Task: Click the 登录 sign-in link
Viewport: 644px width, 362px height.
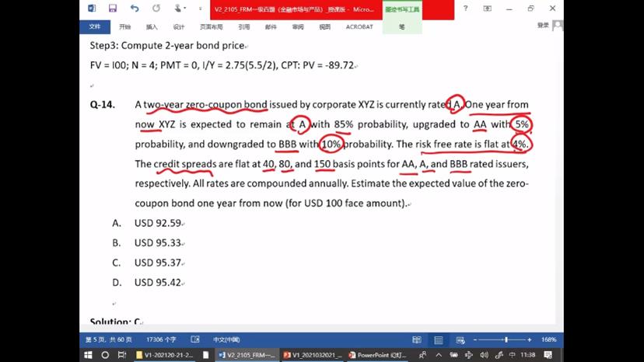Action: [x=543, y=26]
